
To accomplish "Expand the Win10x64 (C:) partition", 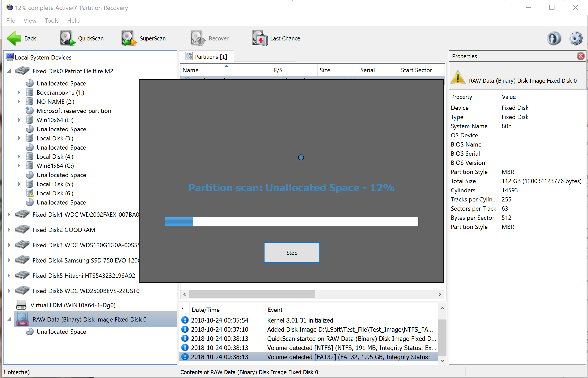I will click(19, 120).
